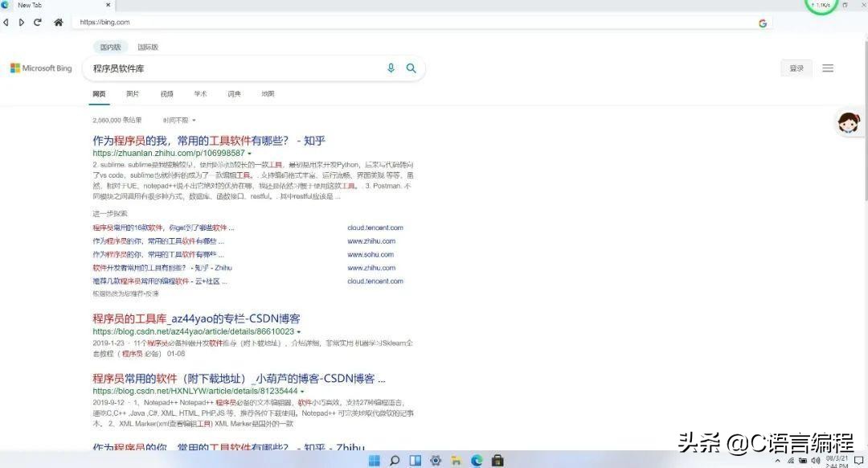This screenshot has height=468, width=868.
Task: Click the floating avatar assistant icon
Action: pos(850,122)
